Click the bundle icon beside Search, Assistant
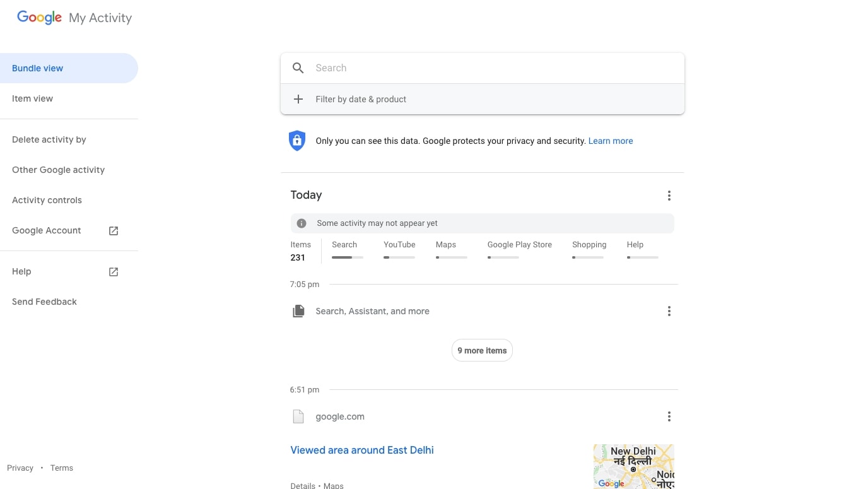Viewport: 868px width, 489px height. (298, 311)
